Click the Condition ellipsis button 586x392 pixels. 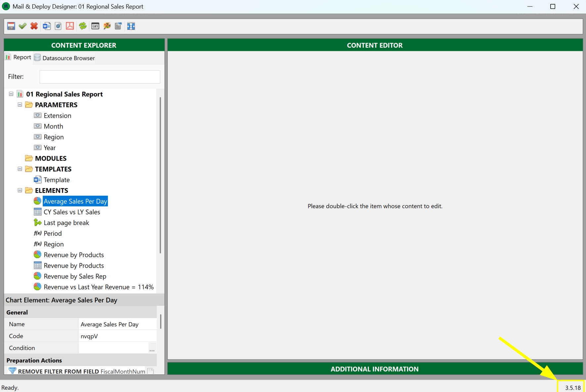[x=152, y=349]
